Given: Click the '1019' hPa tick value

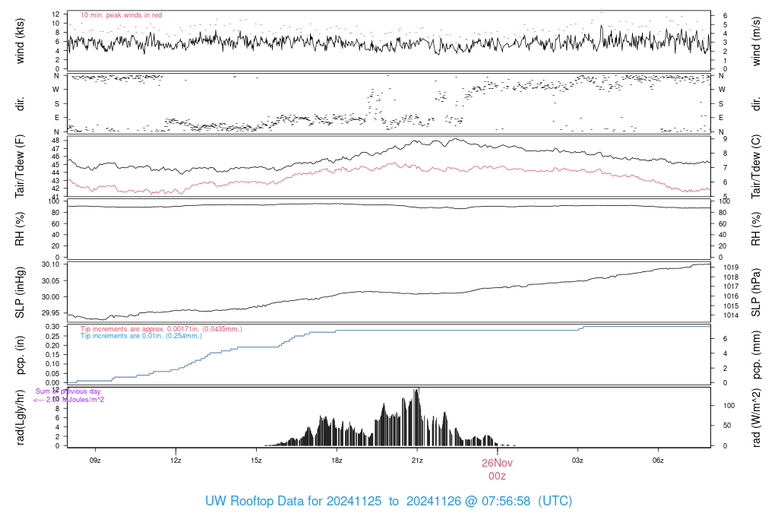Looking at the screenshot, I should point(731,267).
